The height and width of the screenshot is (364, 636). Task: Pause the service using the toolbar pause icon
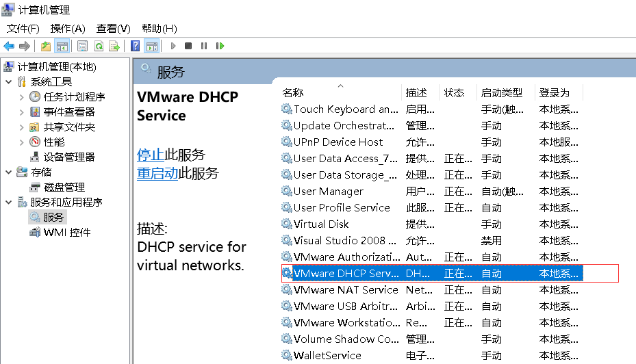coord(204,46)
